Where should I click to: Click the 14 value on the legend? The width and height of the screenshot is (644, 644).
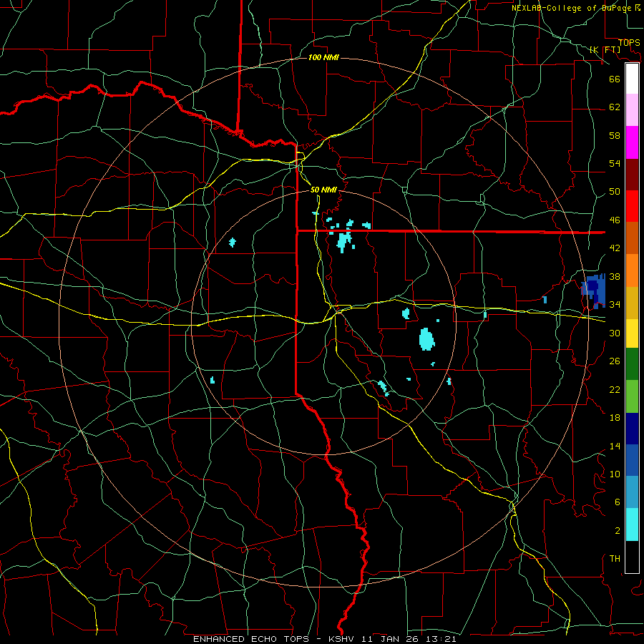[615, 446]
